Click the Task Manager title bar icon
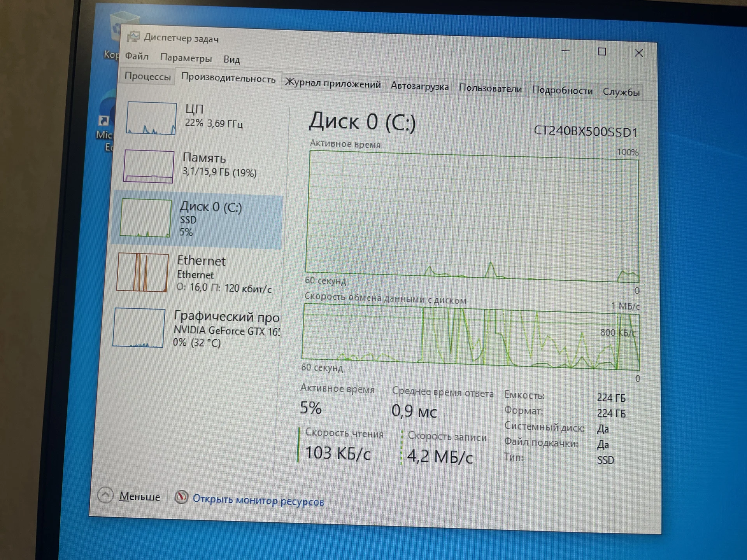 click(133, 37)
